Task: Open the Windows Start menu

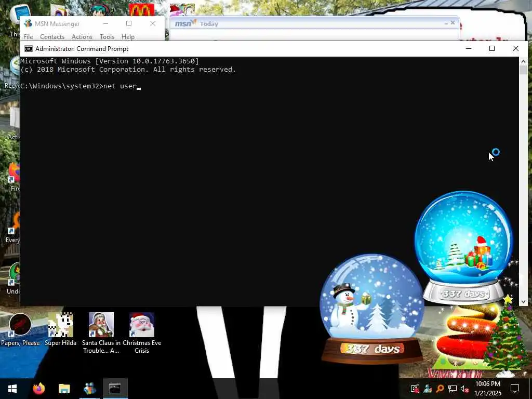Action: click(x=12, y=389)
